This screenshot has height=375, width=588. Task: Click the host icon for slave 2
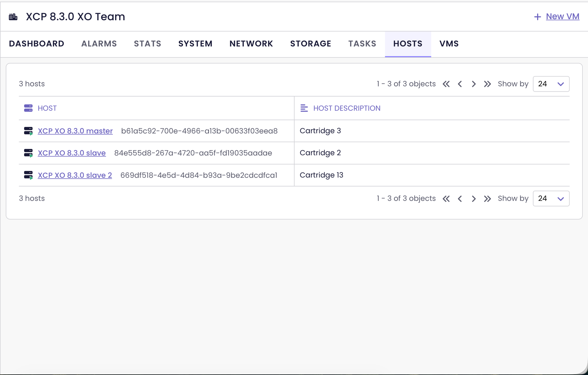[x=29, y=175]
